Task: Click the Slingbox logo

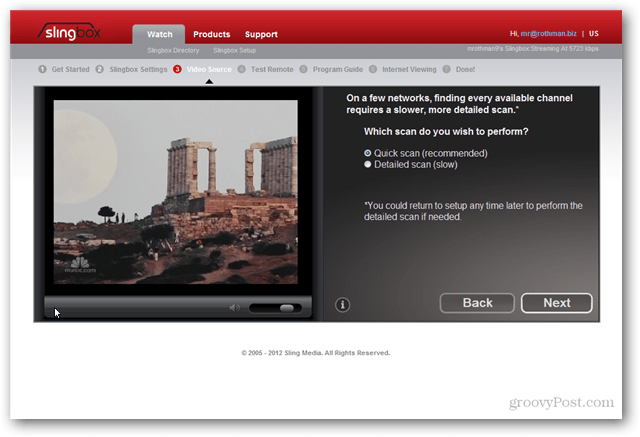Action: pyautogui.click(x=69, y=31)
